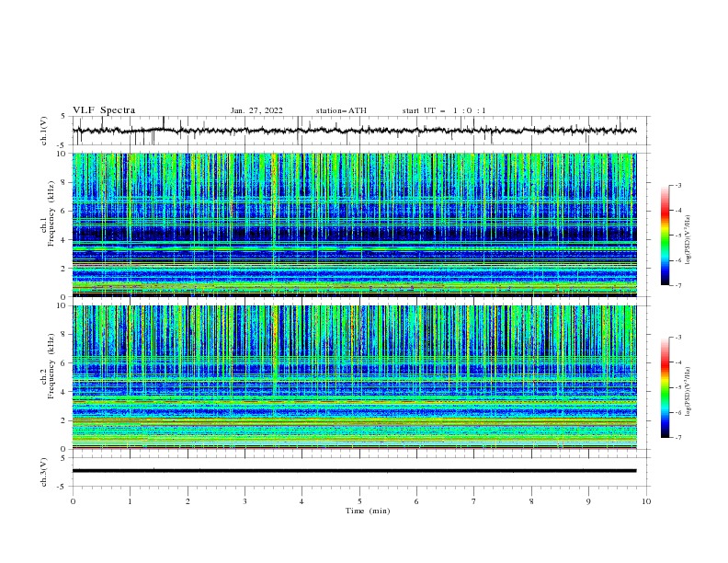The image size is (728, 563).
Task: Click the ch.3(V) axis label
Action: tap(44, 472)
